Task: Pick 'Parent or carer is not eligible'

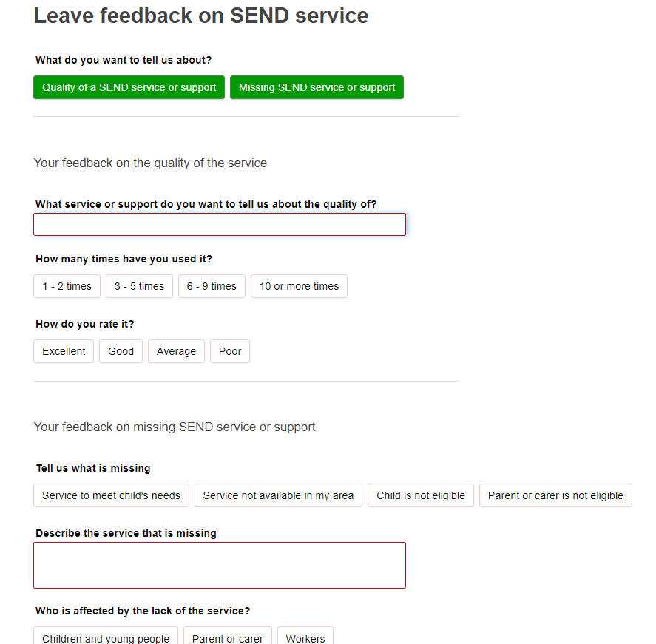Action: pyautogui.click(x=555, y=495)
